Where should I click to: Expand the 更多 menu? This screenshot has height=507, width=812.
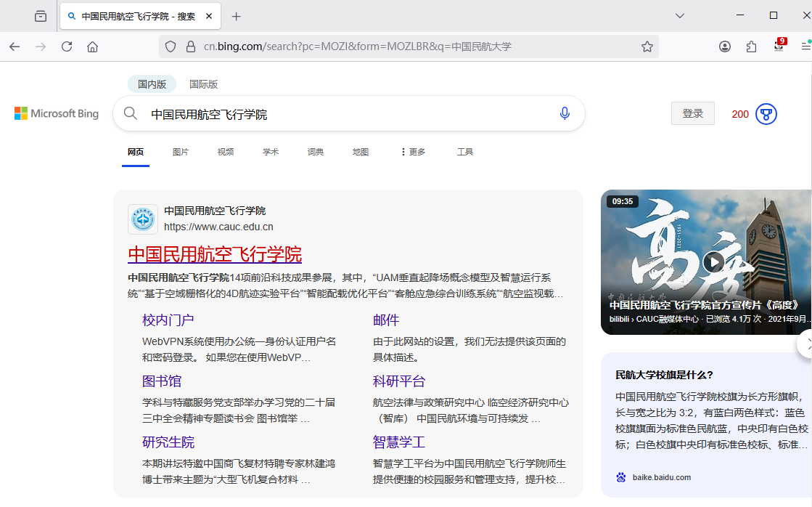(x=413, y=152)
